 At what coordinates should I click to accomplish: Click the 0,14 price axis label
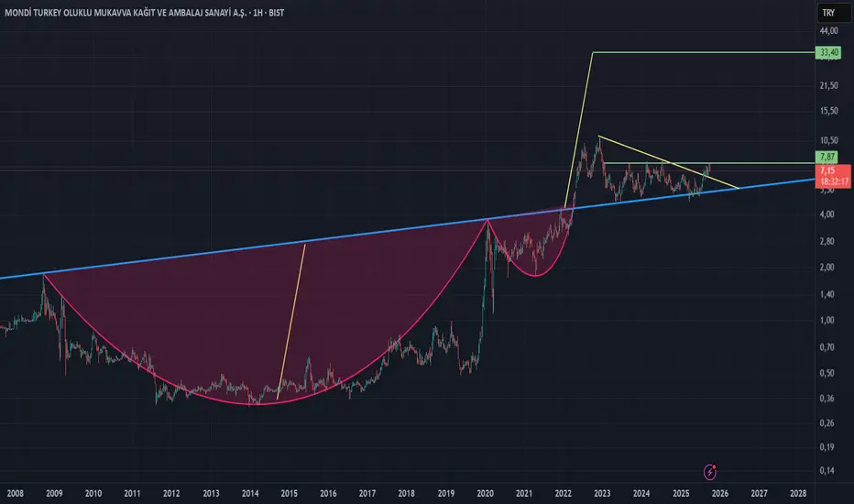click(827, 470)
